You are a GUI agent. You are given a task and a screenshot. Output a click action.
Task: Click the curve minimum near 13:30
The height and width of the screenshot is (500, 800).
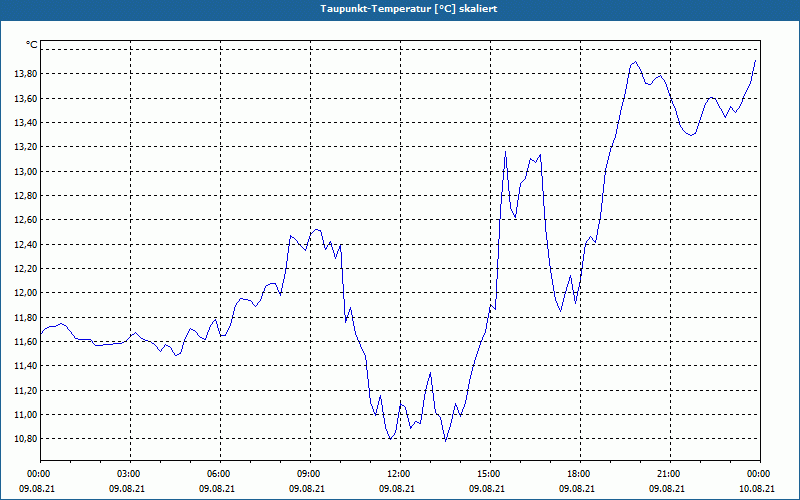tap(445, 441)
